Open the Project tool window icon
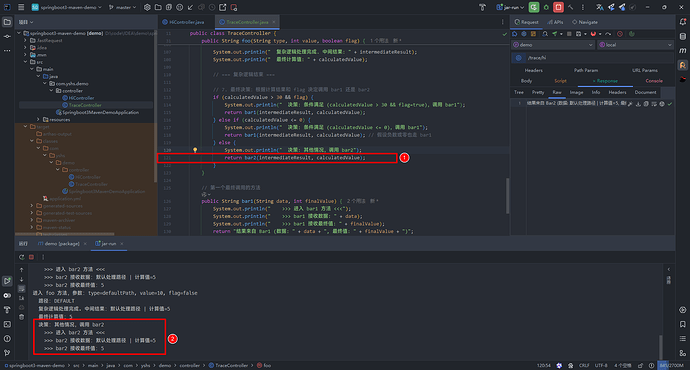The height and width of the screenshot is (370, 690). point(7,22)
